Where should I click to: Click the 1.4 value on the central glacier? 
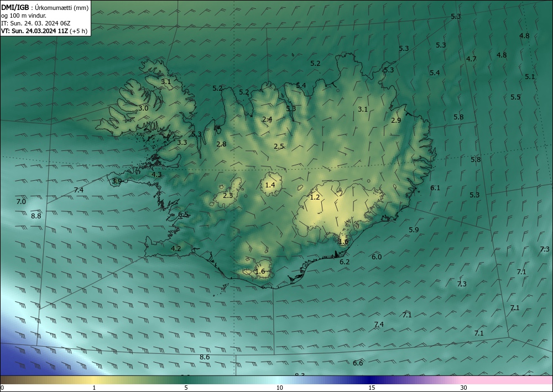click(x=270, y=185)
